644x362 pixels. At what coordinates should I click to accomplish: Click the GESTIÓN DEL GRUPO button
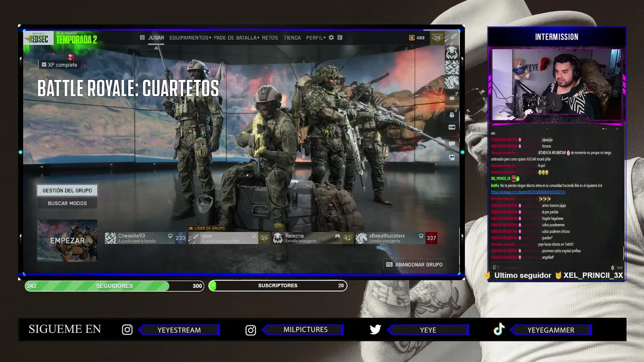pos(67,191)
